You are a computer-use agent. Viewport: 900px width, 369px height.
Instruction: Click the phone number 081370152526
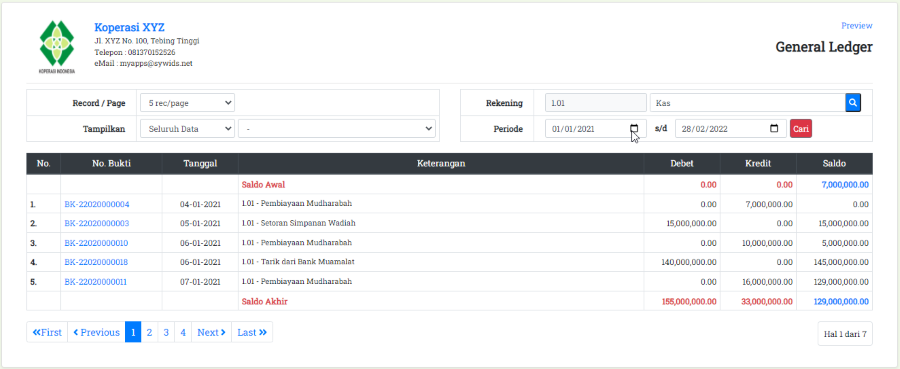coord(151,52)
